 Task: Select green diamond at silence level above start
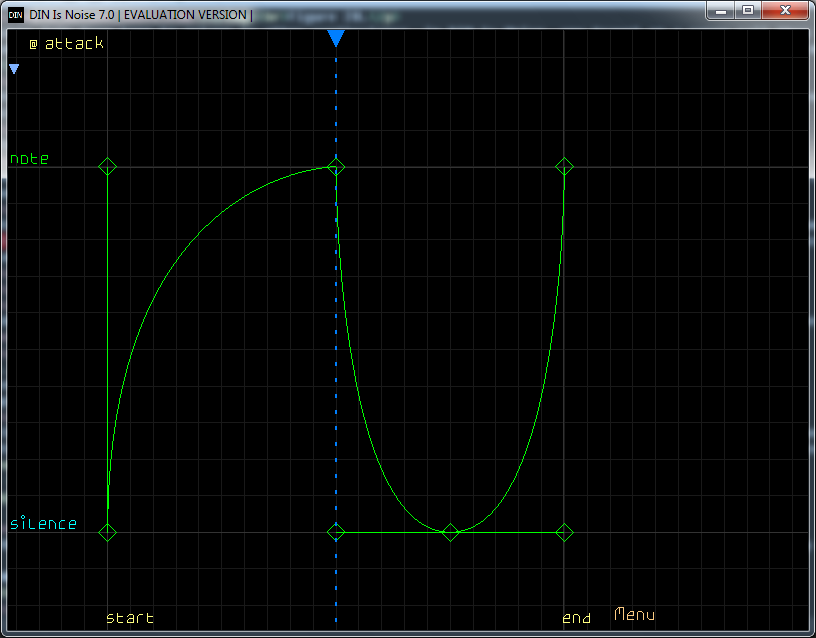coord(108,532)
